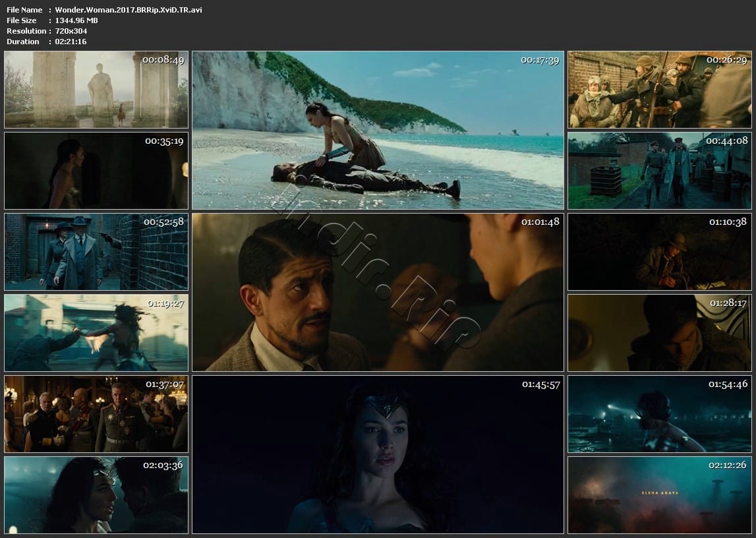Open the night portrait frame at 01:45:57
This screenshot has height=538, width=756.
(378, 455)
